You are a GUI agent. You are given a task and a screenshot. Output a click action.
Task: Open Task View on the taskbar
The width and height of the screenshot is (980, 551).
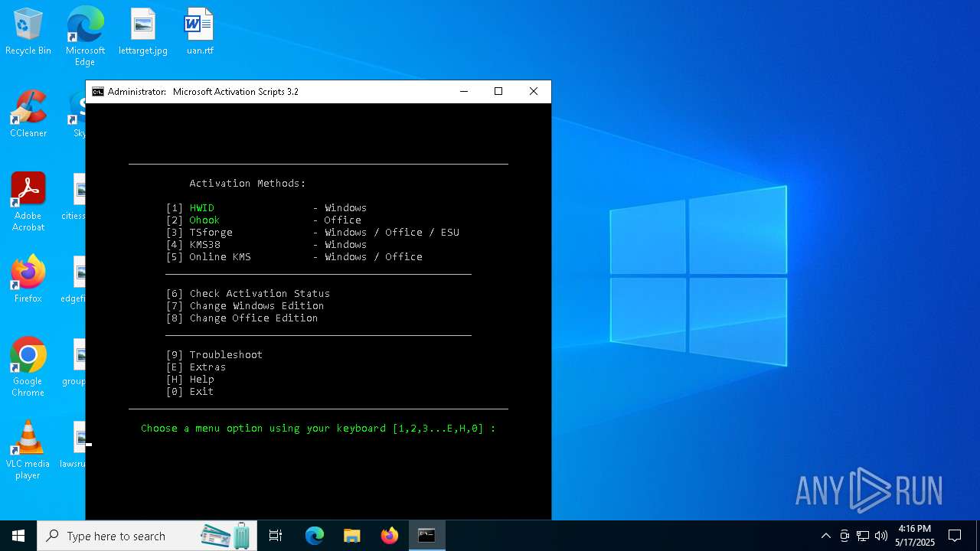pyautogui.click(x=276, y=536)
